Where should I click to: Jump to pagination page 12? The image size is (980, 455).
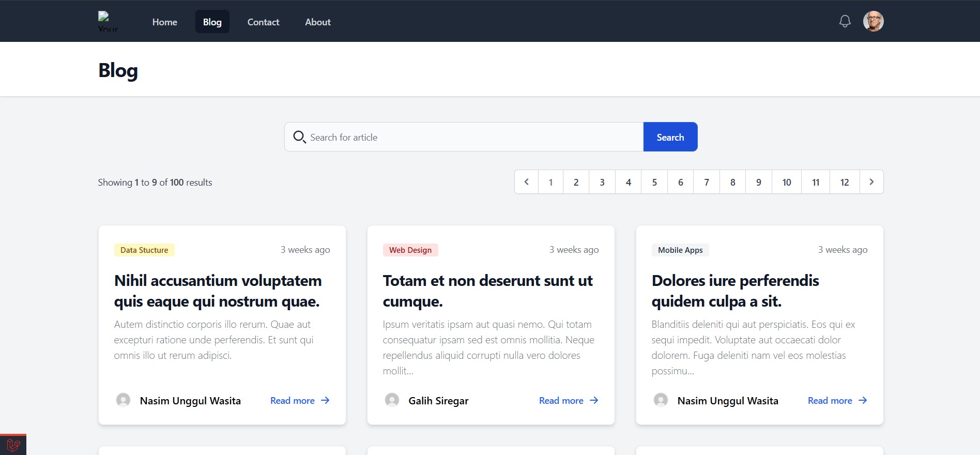(x=844, y=182)
